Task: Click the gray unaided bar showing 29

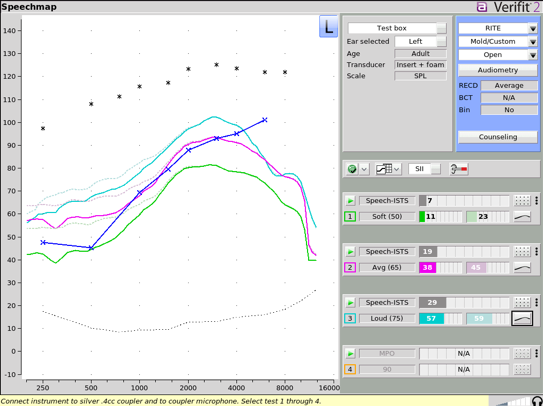Action: tap(464, 302)
